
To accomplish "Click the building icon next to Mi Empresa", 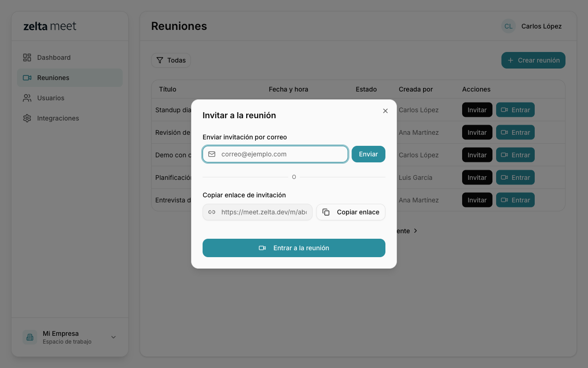I will (29, 337).
